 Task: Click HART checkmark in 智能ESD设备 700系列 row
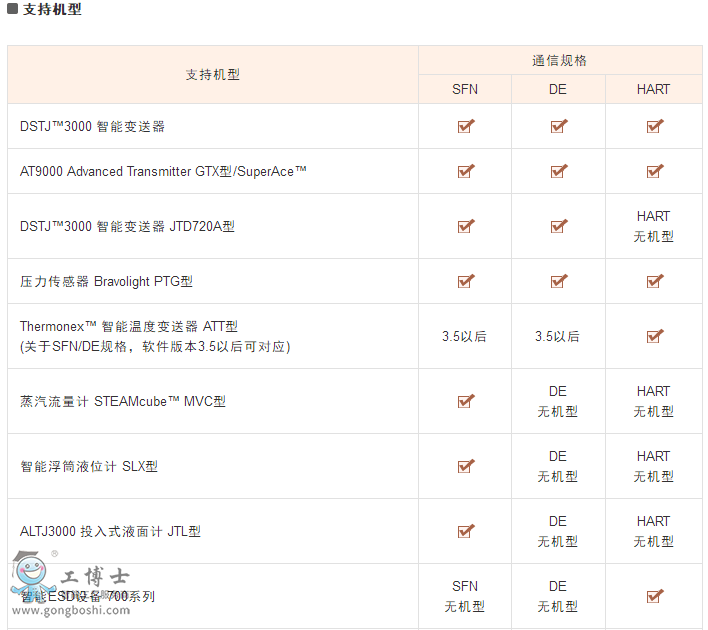coord(655,596)
